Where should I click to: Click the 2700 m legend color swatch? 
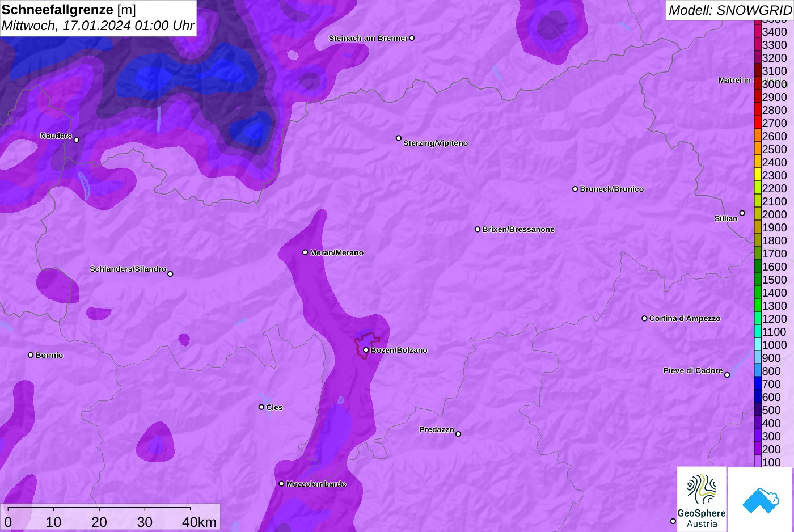(757, 123)
